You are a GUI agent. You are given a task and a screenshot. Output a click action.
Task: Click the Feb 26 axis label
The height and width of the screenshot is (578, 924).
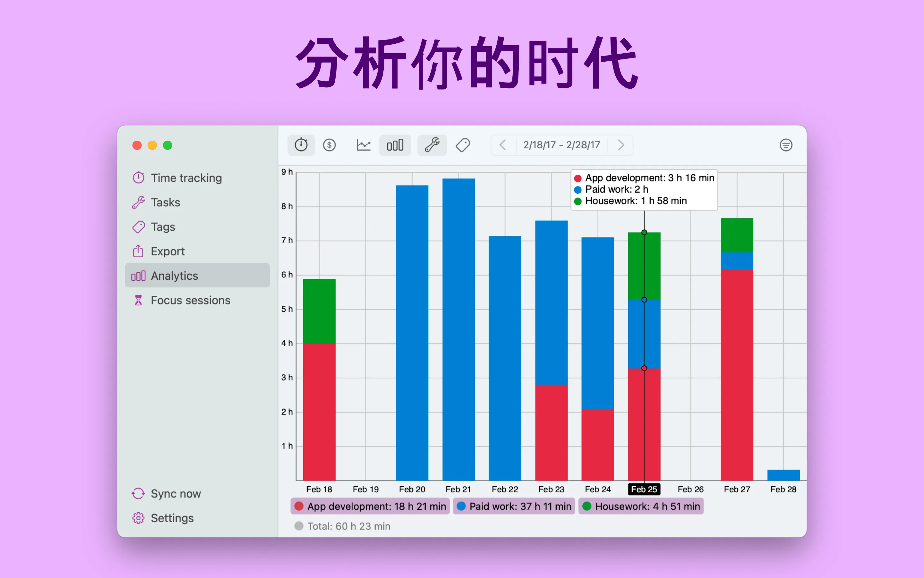[690, 489]
